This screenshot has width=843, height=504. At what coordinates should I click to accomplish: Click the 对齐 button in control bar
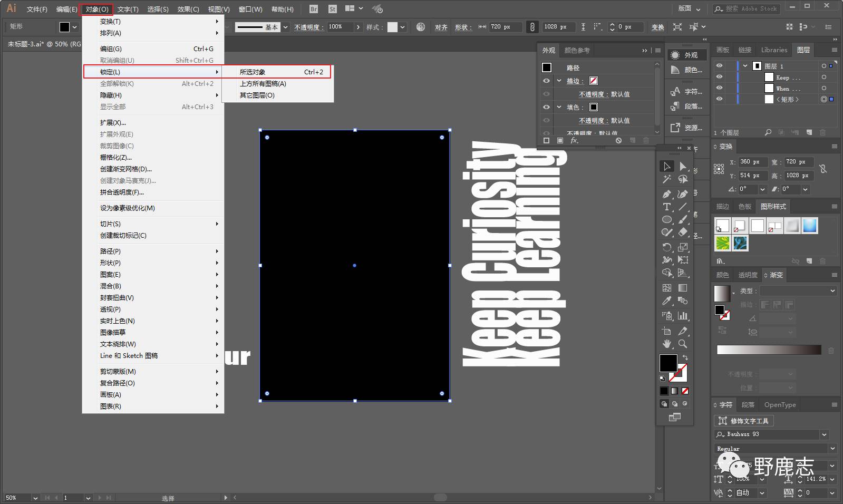[441, 27]
